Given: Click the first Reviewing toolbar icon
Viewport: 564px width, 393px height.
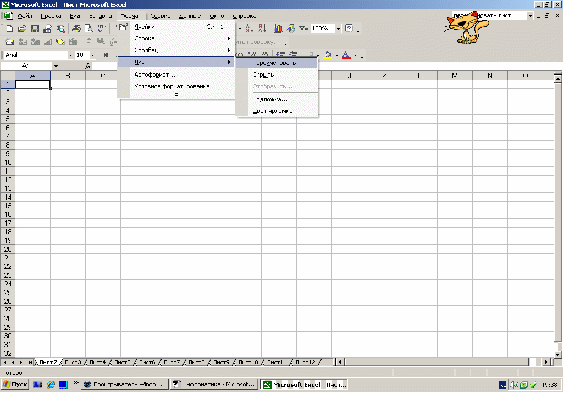Looking at the screenshot, I should tap(10, 42).
